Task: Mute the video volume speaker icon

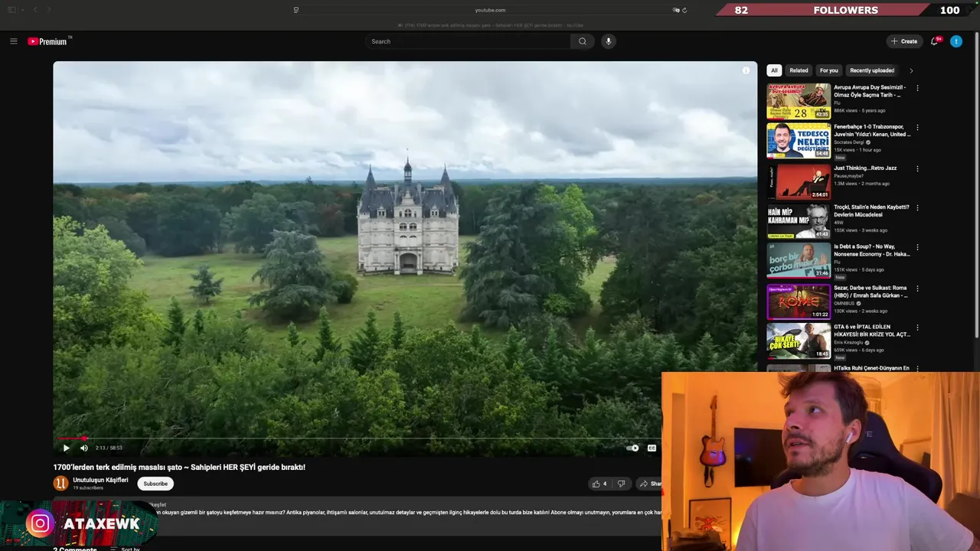Action: 84,448
